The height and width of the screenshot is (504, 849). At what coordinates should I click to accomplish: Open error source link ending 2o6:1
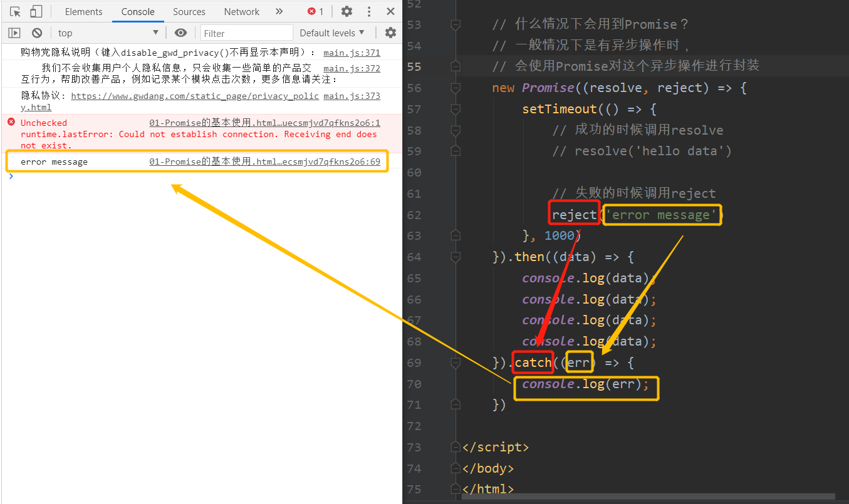coord(264,123)
